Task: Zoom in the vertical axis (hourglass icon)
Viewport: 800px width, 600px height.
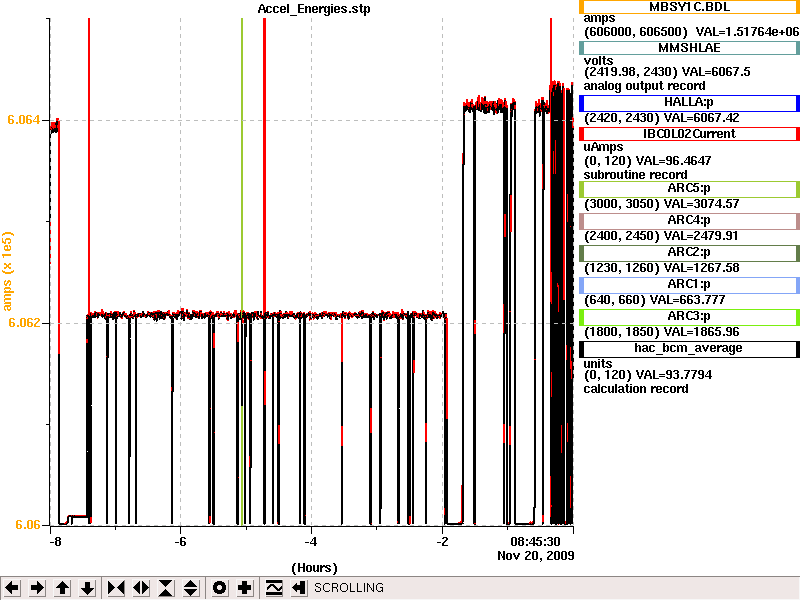Action: [166, 588]
